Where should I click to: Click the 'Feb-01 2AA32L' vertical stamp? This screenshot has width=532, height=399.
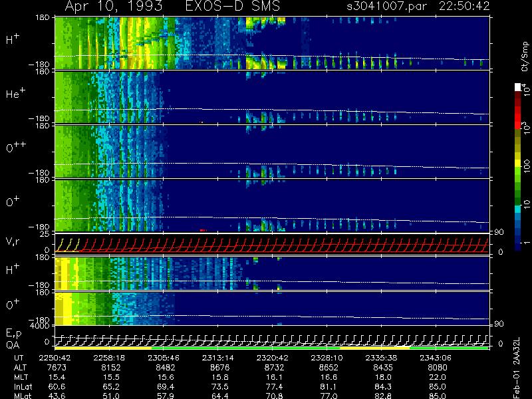517,368
